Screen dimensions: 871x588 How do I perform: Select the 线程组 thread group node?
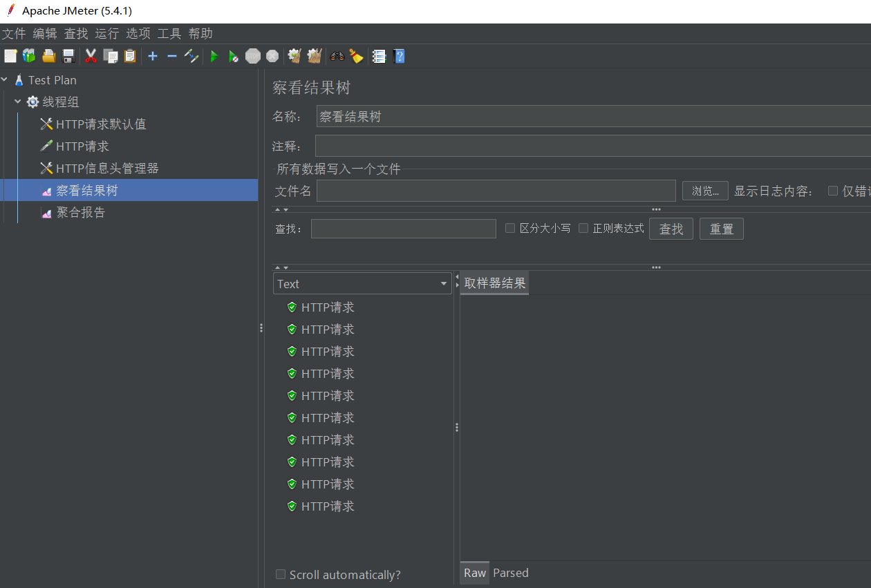click(61, 102)
